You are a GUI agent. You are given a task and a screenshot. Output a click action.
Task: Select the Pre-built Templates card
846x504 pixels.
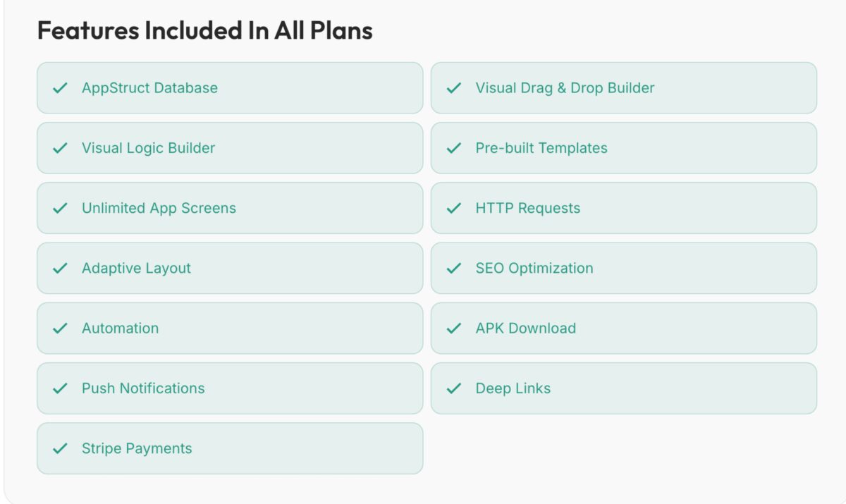(x=624, y=148)
